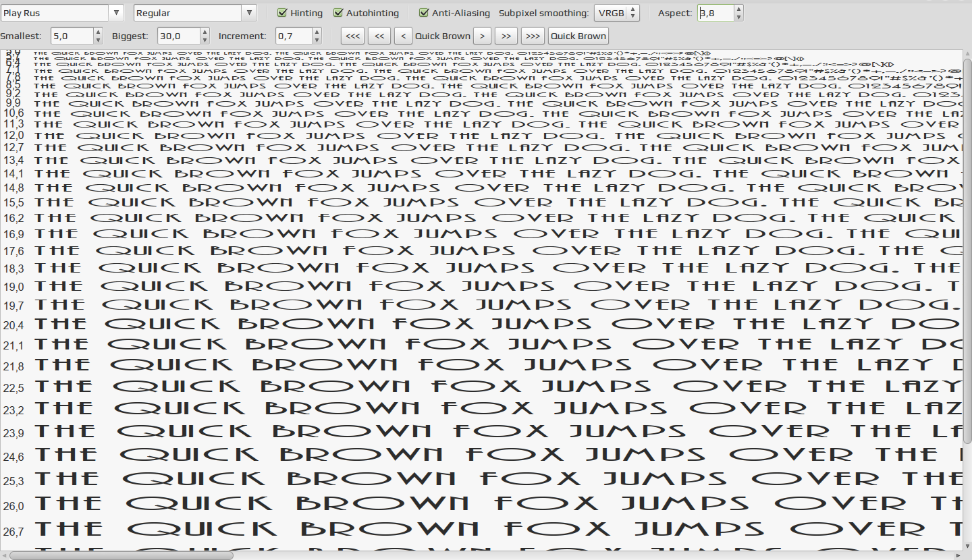
Task: Click the 23,9 size label
Action: tap(13, 432)
